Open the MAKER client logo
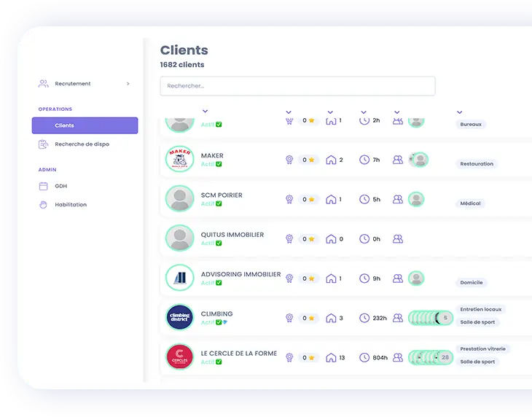 pos(179,159)
